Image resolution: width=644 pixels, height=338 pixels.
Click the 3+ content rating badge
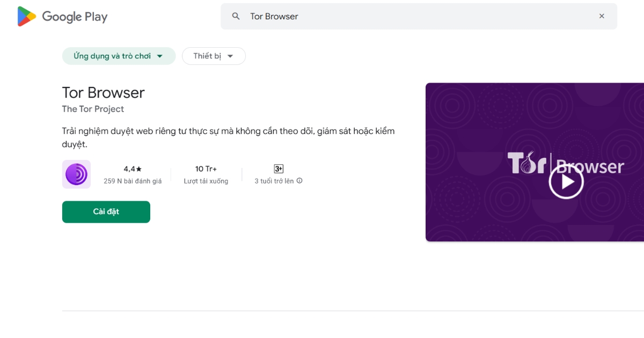(279, 169)
